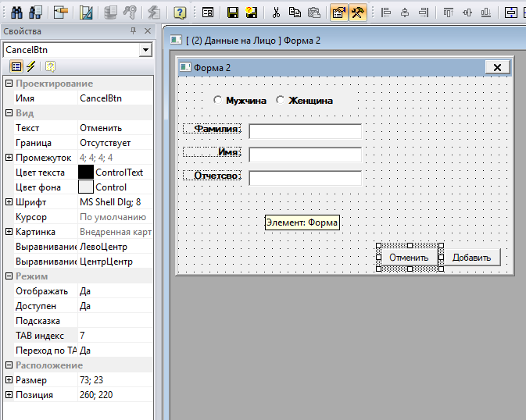Image resolution: width=526 pixels, height=420 pixels.
Task: Click the TAB индекс value 7
Action: pyautogui.click(x=115, y=336)
